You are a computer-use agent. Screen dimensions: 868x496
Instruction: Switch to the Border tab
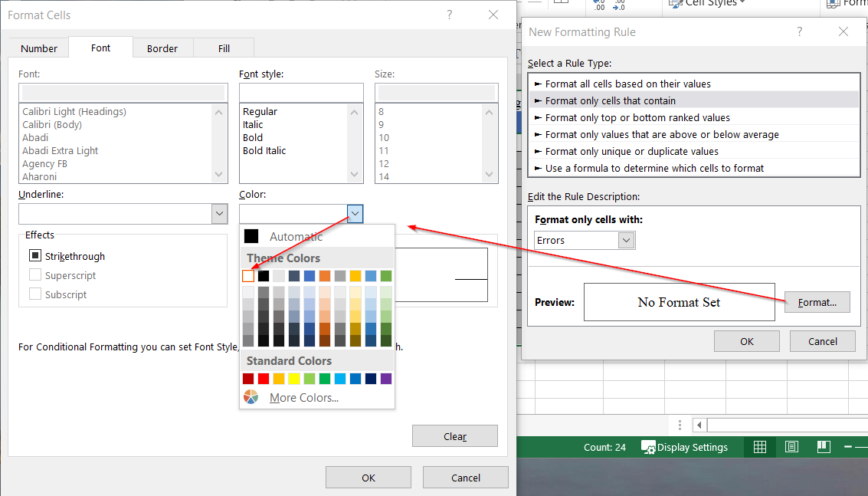pos(162,48)
